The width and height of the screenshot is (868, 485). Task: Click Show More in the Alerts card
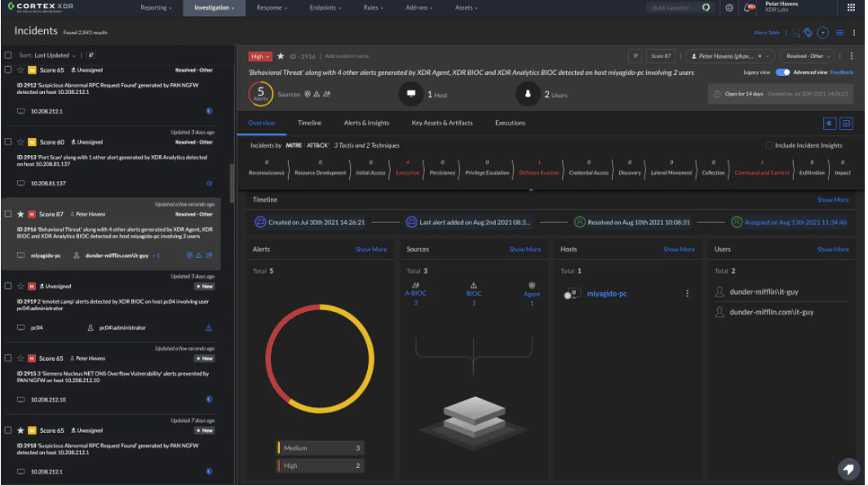point(371,249)
